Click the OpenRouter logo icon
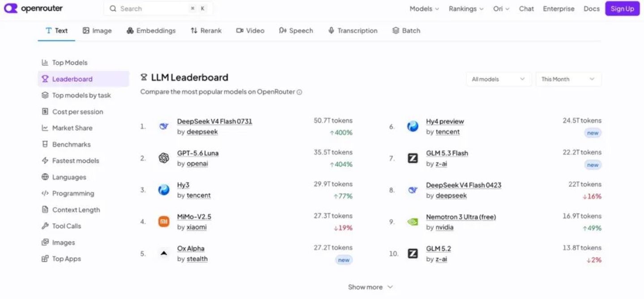This screenshot has width=644, height=299. coord(10,8)
